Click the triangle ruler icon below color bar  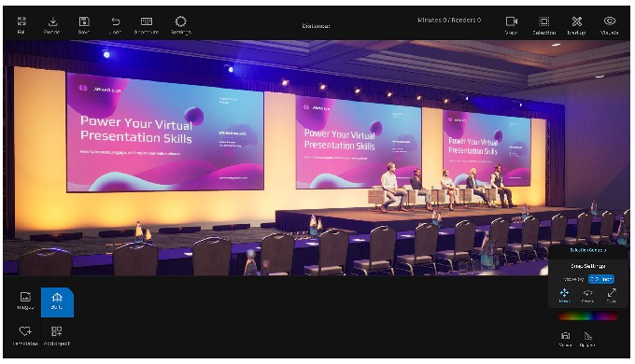click(x=588, y=336)
